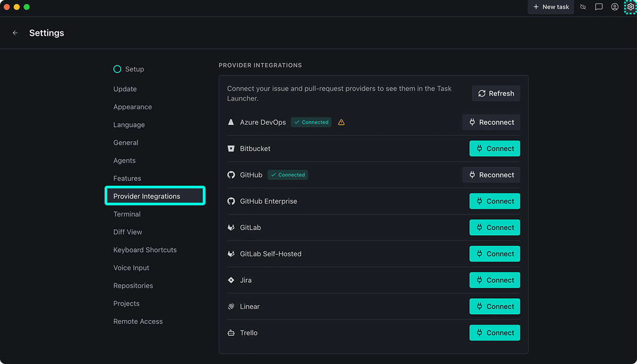The width and height of the screenshot is (637, 364).
Task: Open General settings
Action: 126,143
